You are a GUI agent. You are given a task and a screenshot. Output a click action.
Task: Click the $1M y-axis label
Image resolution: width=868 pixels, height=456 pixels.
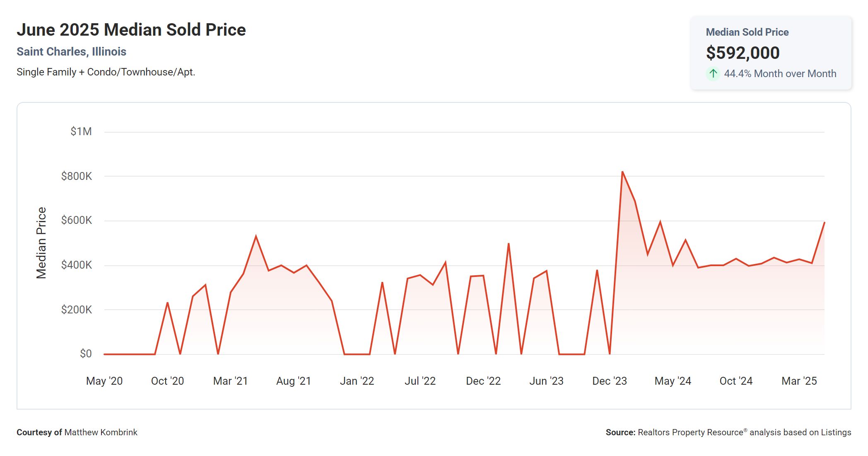point(81,131)
